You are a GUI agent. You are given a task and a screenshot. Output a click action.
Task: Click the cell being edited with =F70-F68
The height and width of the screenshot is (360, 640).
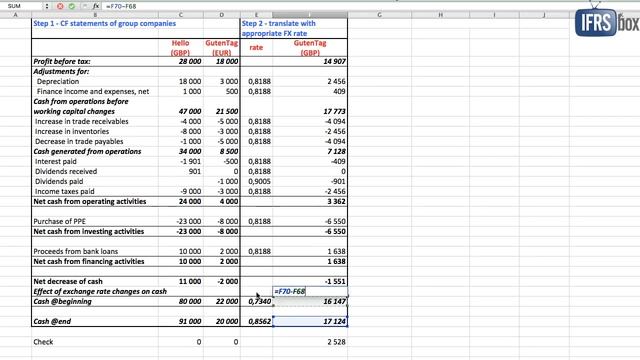[x=310, y=291]
